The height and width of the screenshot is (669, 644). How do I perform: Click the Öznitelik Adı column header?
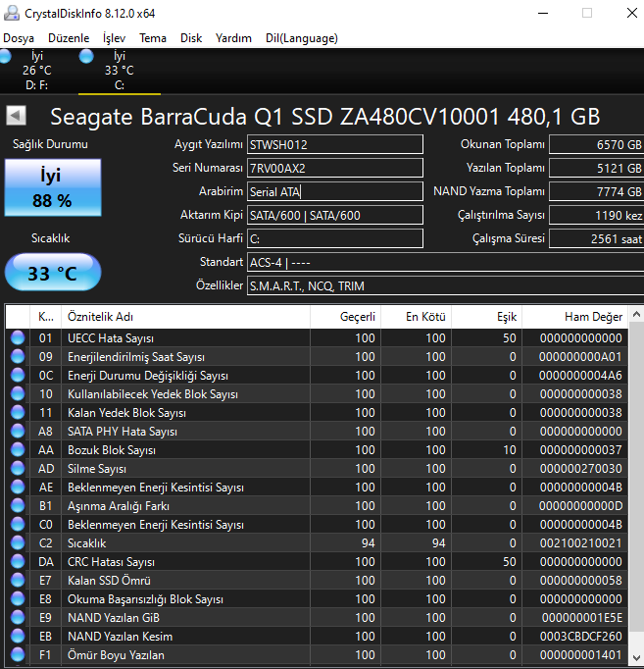pyautogui.click(x=186, y=317)
